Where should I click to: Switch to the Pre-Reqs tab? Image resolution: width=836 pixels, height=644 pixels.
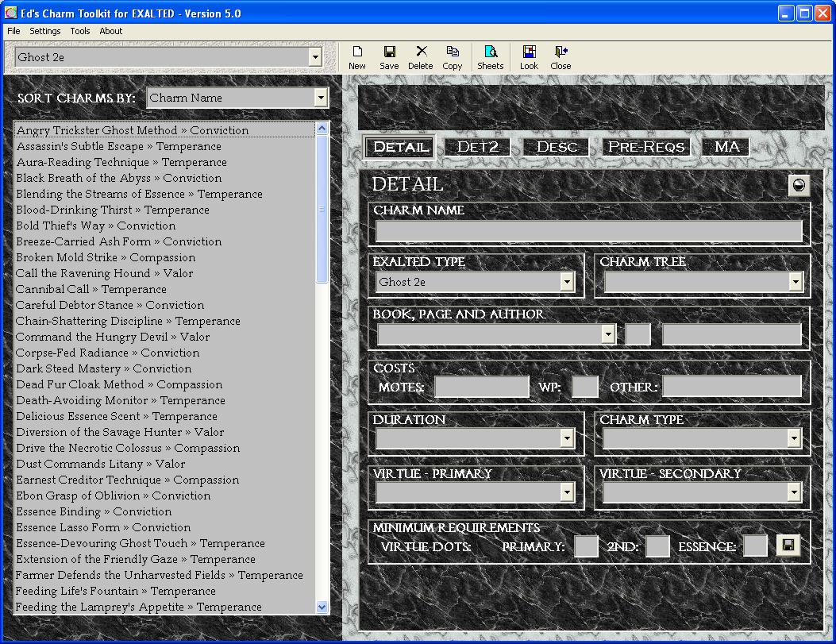(646, 147)
